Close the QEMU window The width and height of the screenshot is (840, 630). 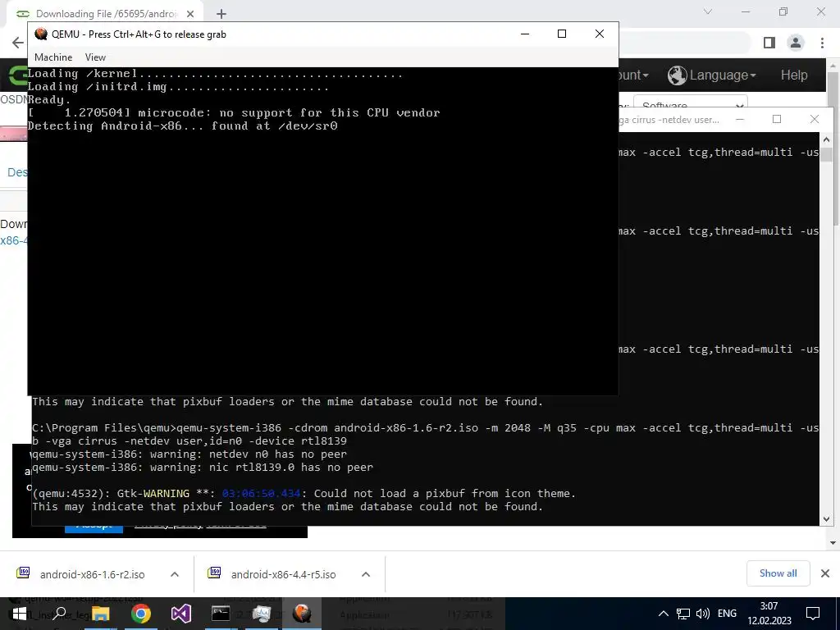pos(600,34)
